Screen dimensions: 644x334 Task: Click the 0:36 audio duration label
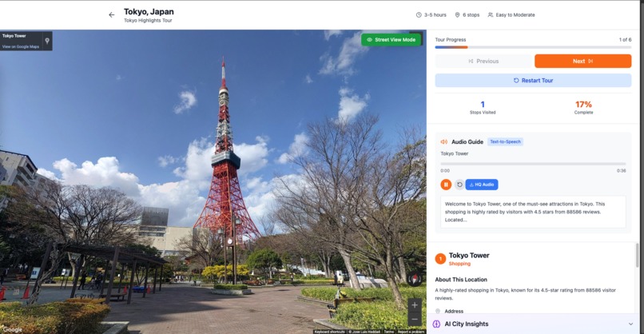click(621, 170)
